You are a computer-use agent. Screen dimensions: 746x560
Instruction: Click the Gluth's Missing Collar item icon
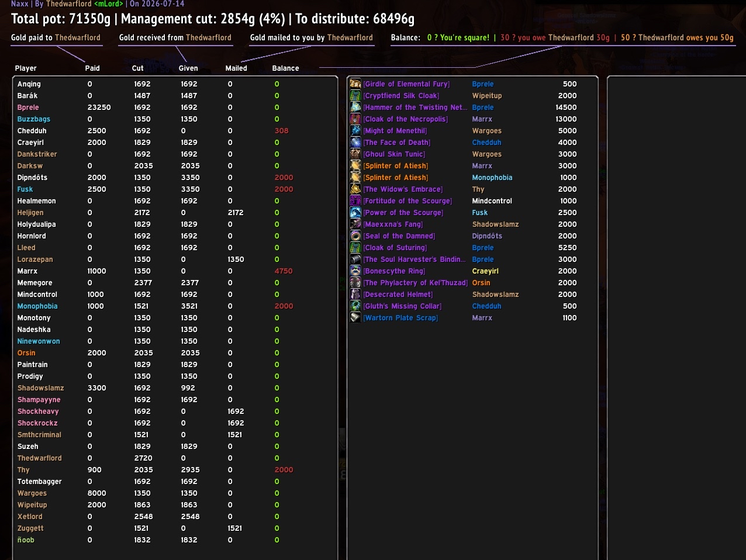coord(355,306)
